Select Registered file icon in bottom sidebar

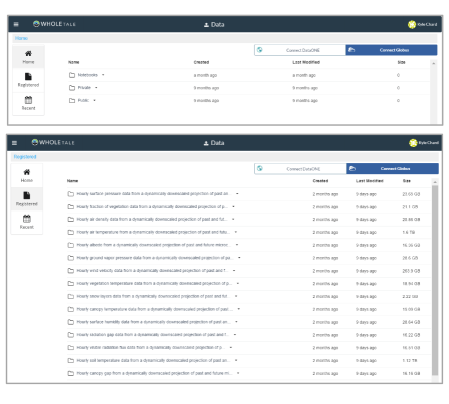tap(27, 195)
